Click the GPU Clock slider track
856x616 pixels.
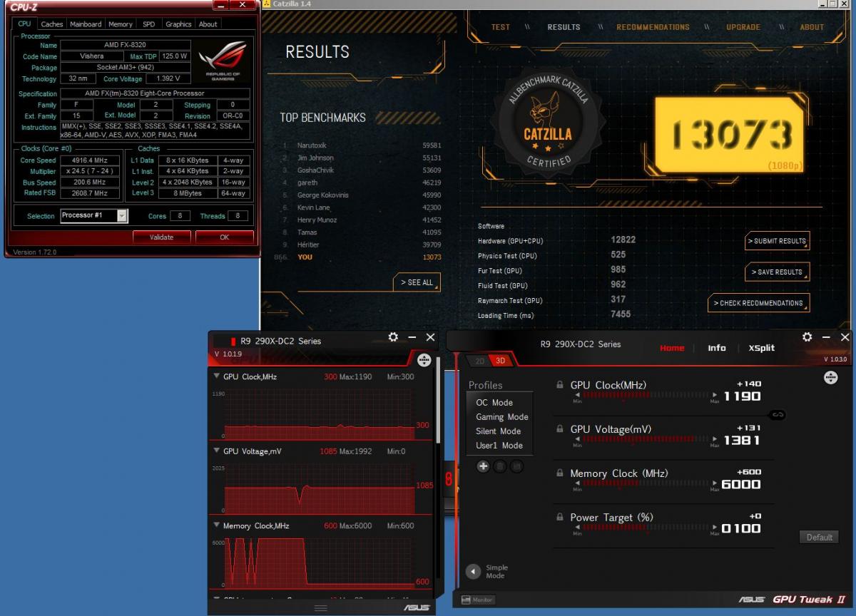pos(646,394)
